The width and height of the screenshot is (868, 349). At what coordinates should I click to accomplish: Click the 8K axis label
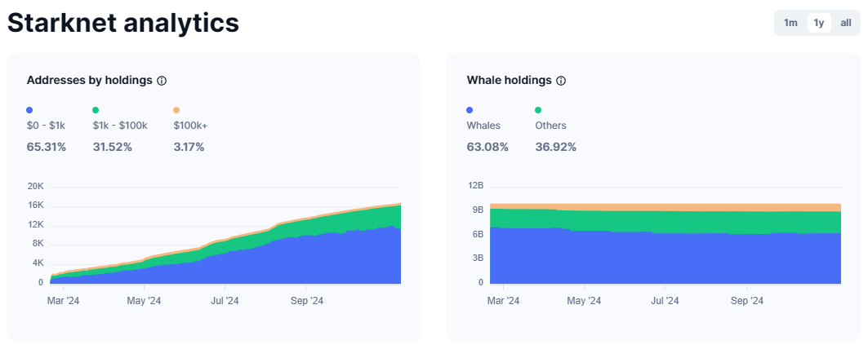(x=38, y=243)
